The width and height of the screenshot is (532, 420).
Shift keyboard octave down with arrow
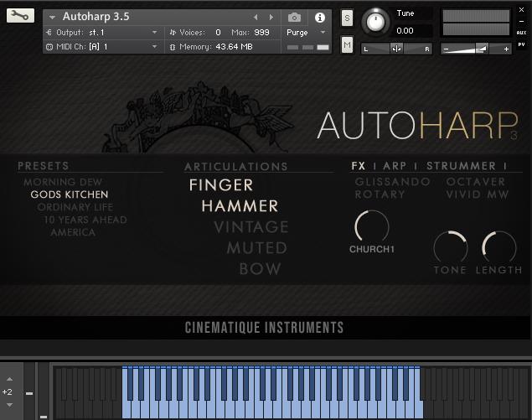coord(9,405)
